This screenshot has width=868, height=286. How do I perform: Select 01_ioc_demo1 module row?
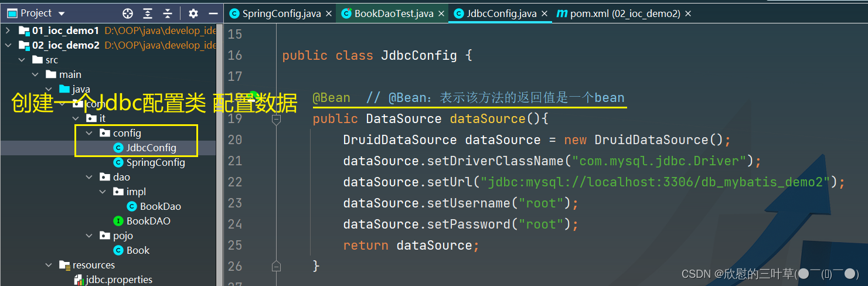(x=108, y=30)
